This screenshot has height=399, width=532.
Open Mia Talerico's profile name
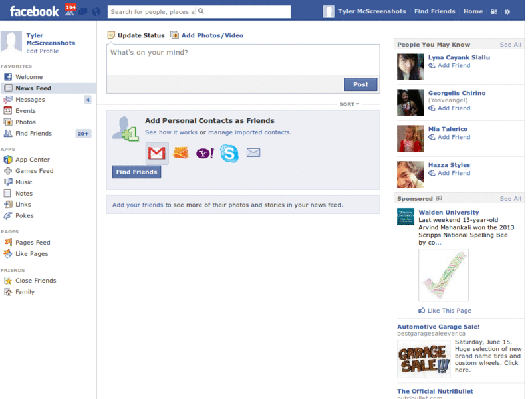coord(448,129)
